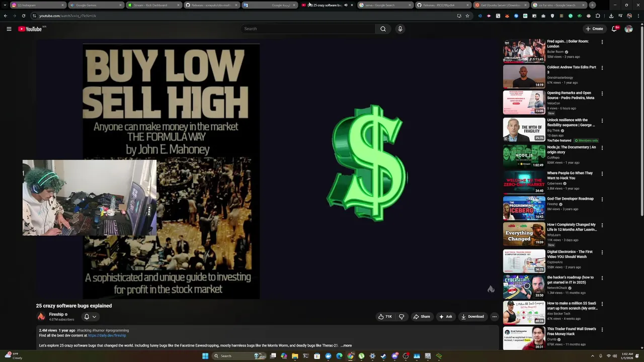Viewport: 644px width, 362px height.
Task: Click the video player showing Buy Low Sell High
Action: (267, 170)
